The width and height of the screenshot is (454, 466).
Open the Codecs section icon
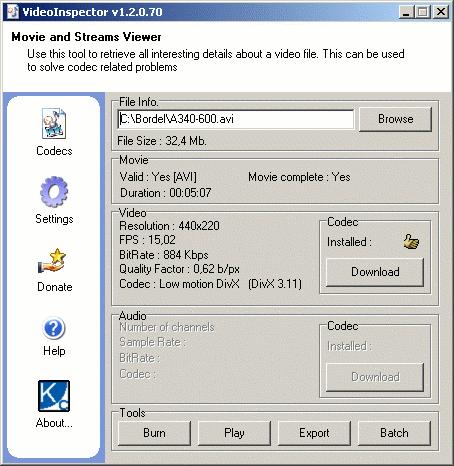pos(54,123)
